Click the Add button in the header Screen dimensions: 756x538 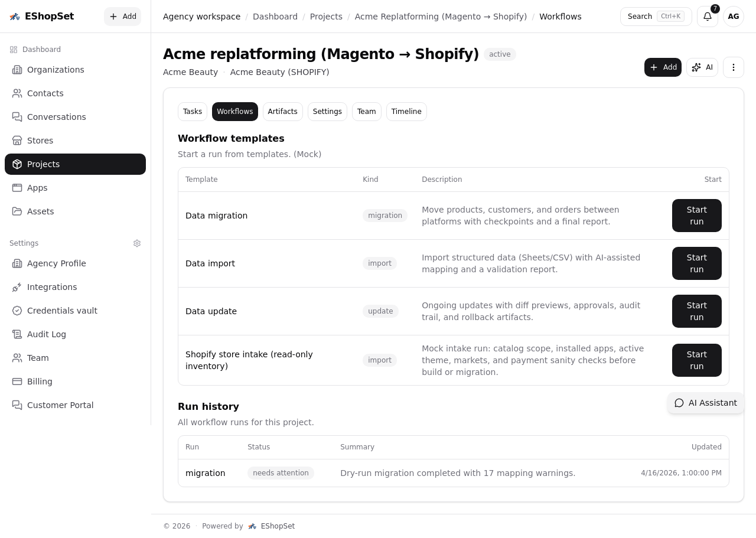(663, 67)
